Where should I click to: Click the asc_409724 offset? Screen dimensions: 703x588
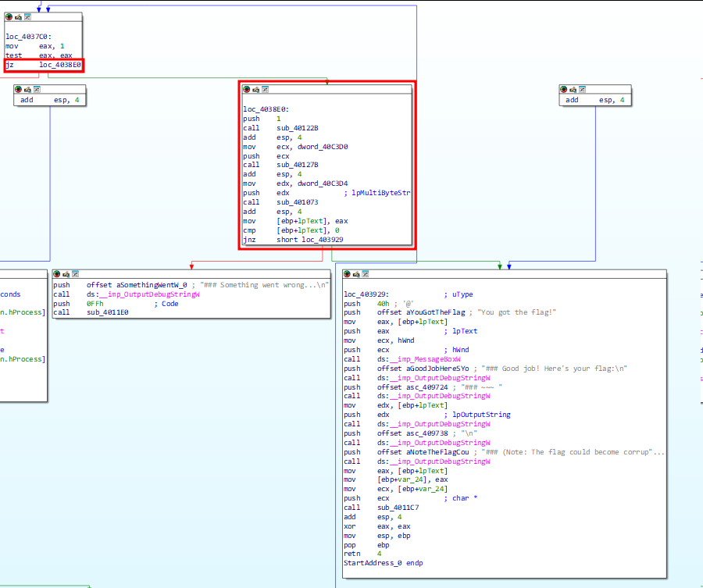coord(412,387)
